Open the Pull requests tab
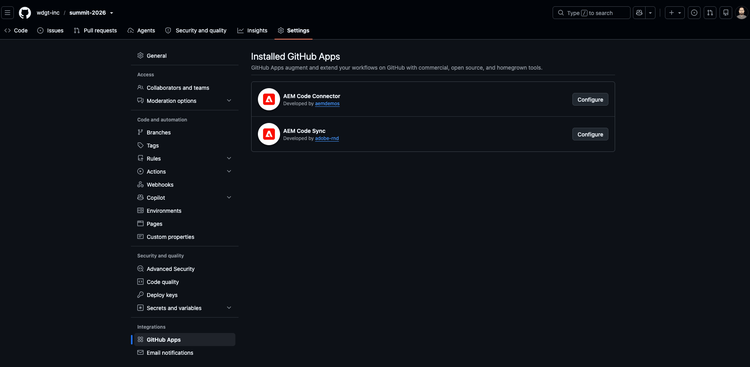This screenshot has height=367, width=750. pos(95,31)
